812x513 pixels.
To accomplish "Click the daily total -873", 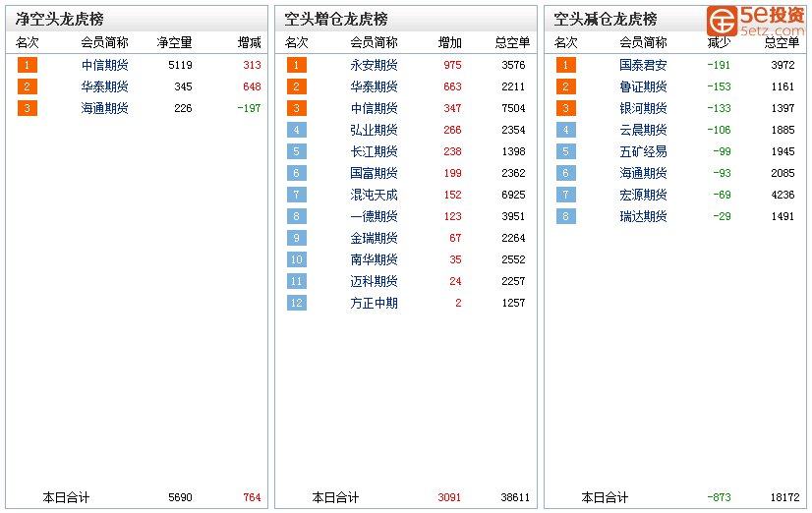I will pyautogui.click(x=719, y=497).
